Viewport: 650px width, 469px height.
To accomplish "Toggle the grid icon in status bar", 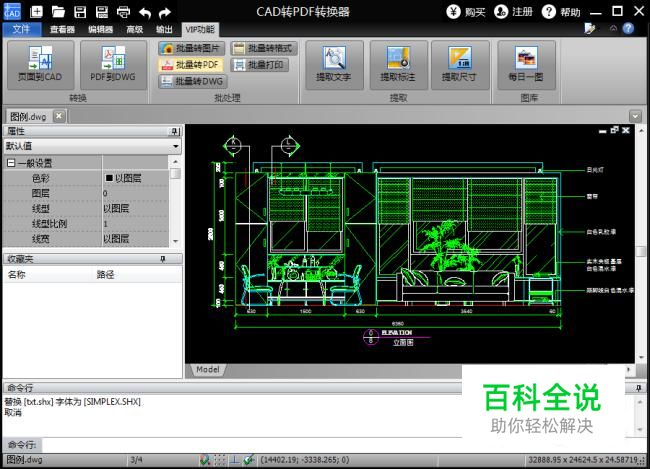I will click(219, 460).
